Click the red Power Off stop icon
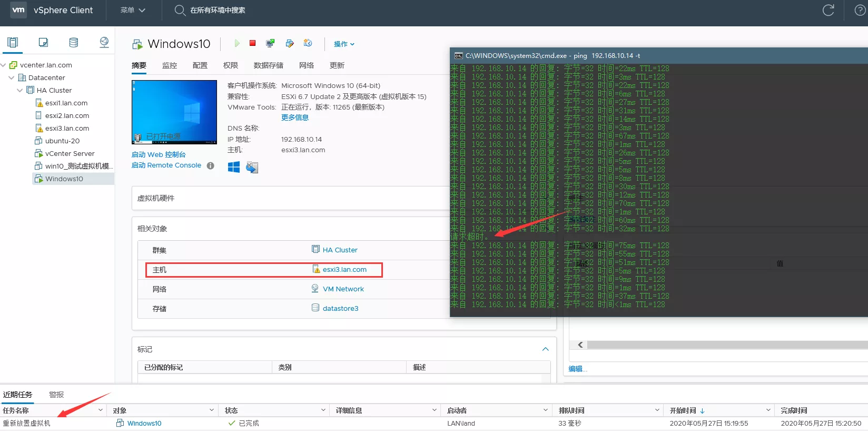This screenshot has height=432, width=868. click(253, 43)
